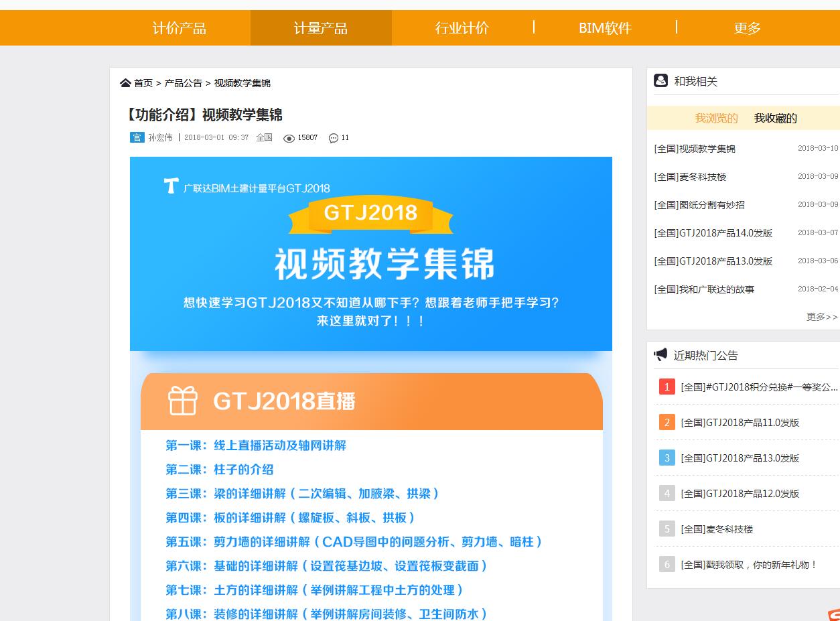Open [全国]视频教学集锦 history entry

695,149
